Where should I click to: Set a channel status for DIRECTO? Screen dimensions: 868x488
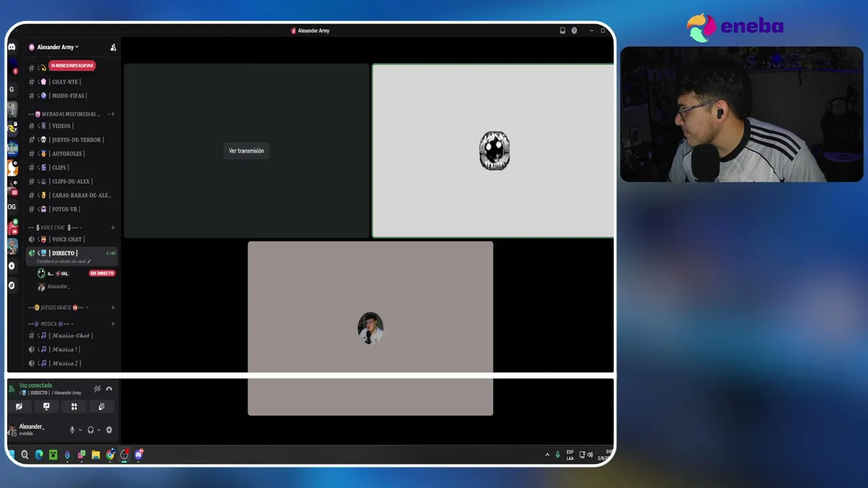pos(64,262)
